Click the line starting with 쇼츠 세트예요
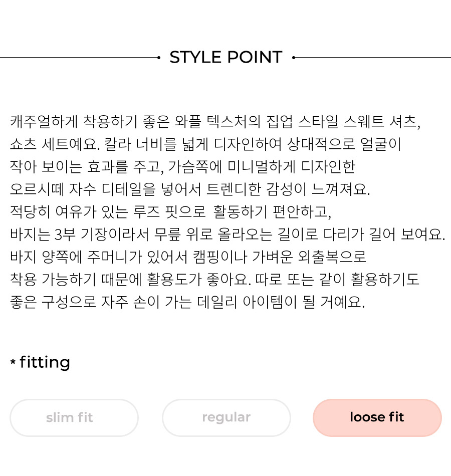 (205, 144)
